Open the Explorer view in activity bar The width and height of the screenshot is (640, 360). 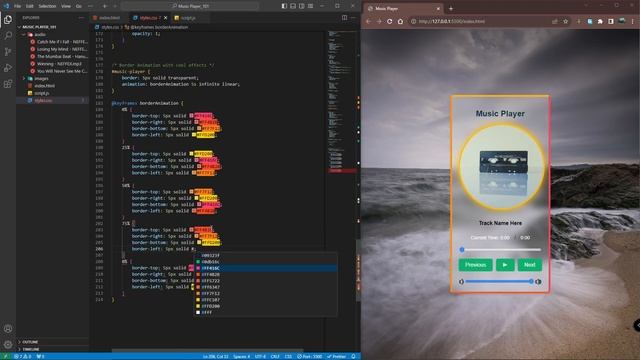point(8,19)
